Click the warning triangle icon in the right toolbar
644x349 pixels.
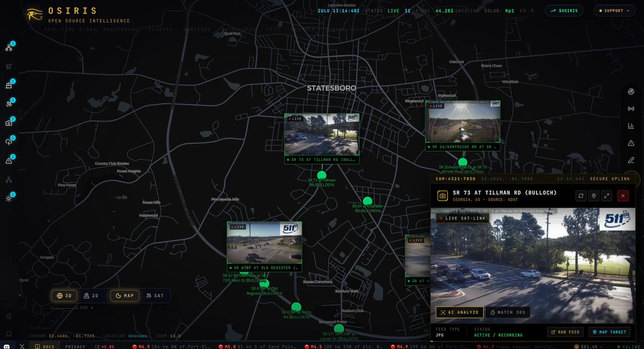point(631,143)
